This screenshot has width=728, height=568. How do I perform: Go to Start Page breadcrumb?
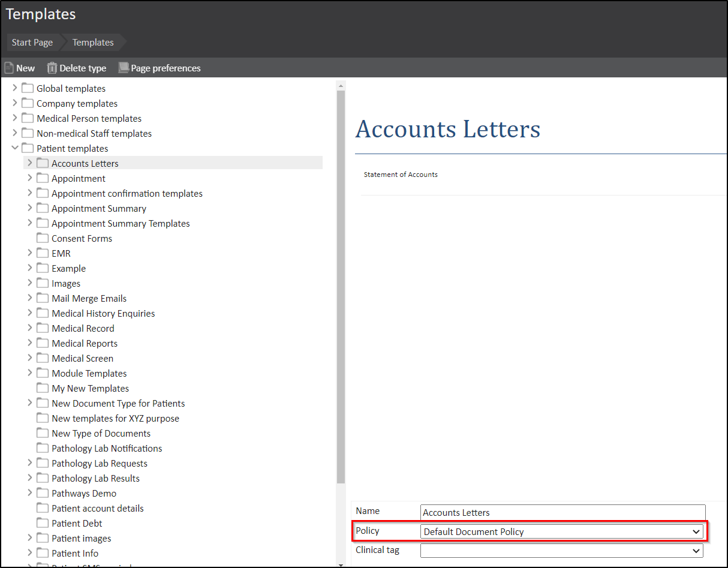tap(32, 43)
